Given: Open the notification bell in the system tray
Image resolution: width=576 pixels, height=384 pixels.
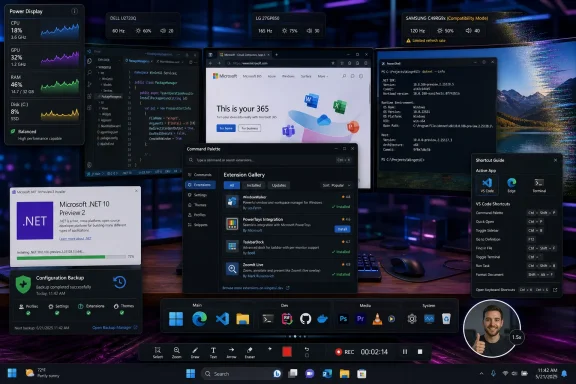Looking at the screenshot, I should point(564,373).
